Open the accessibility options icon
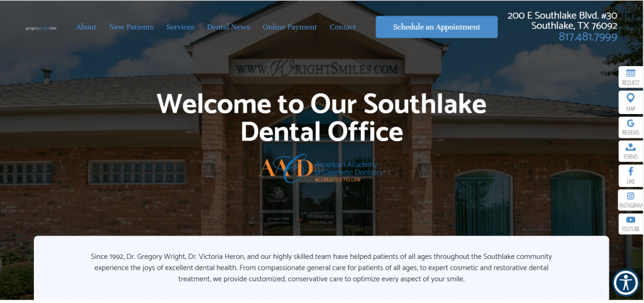 (x=626, y=282)
